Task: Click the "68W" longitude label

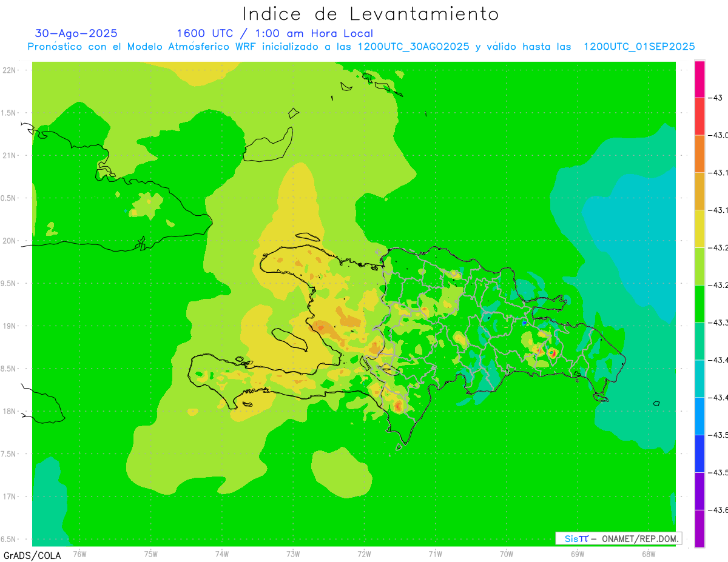Action: (649, 554)
